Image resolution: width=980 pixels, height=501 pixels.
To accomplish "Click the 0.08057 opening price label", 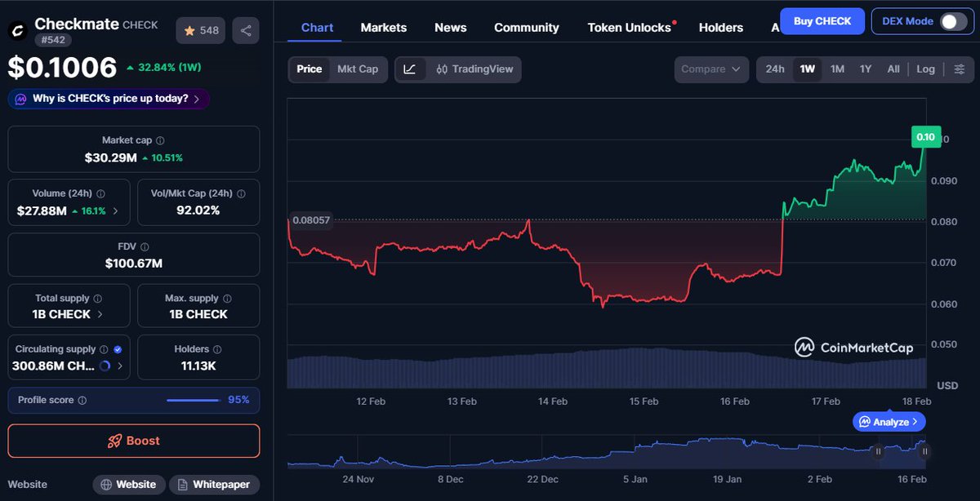I will (x=310, y=220).
